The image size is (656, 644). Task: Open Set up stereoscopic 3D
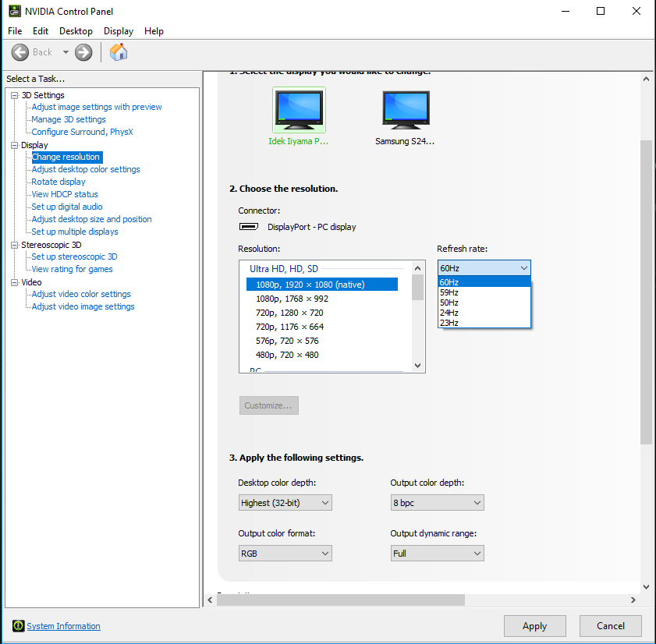[x=74, y=257]
